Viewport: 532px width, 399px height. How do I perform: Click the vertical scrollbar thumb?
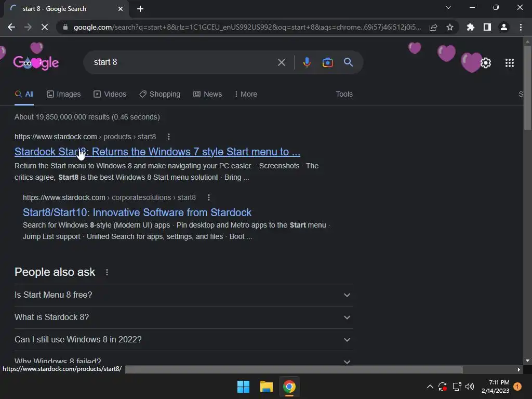click(527, 87)
